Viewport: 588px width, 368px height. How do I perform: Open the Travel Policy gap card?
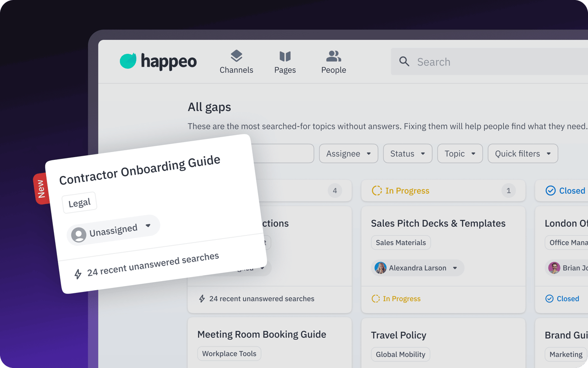tap(398, 335)
